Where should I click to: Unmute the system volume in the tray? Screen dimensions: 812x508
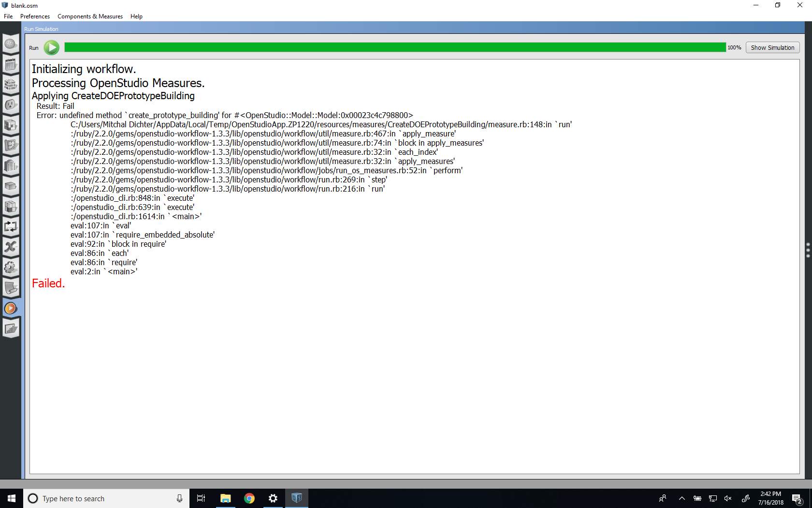click(728, 498)
